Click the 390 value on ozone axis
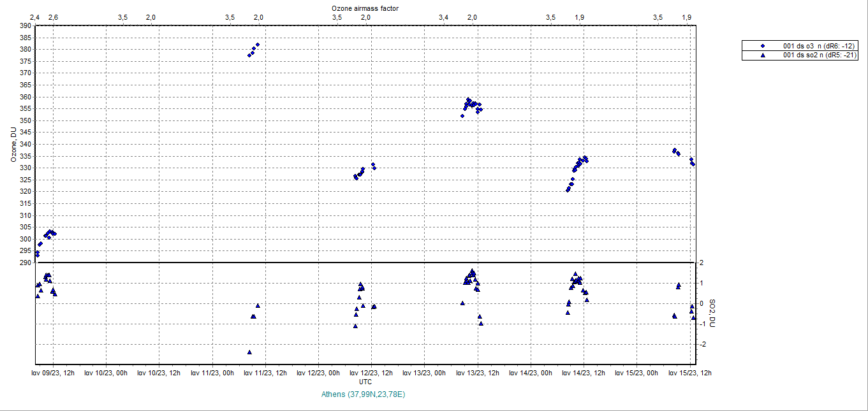 [x=24, y=26]
